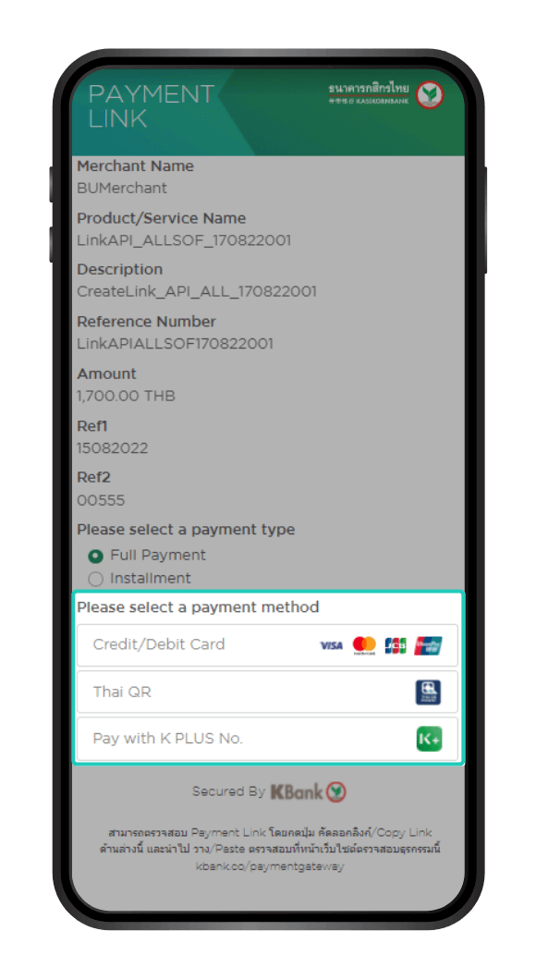Click the Amount value 1,700.00 THB
The image size is (536, 980).
click(126, 396)
